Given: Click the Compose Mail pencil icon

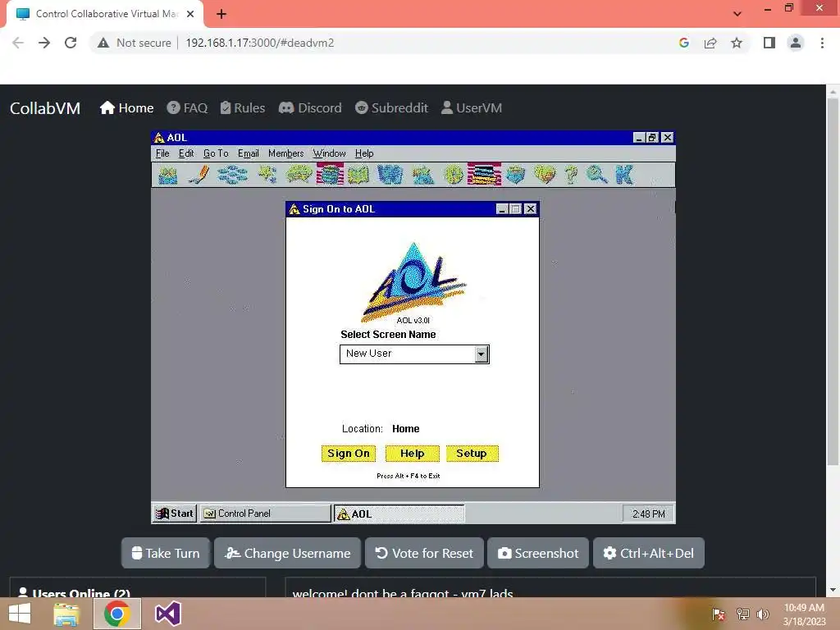Looking at the screenshot, I should [199, 176].
